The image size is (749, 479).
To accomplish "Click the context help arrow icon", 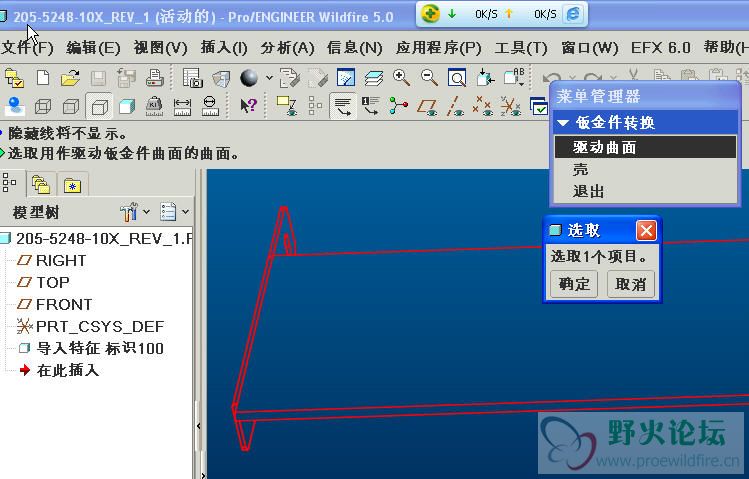I will point(248,106).
